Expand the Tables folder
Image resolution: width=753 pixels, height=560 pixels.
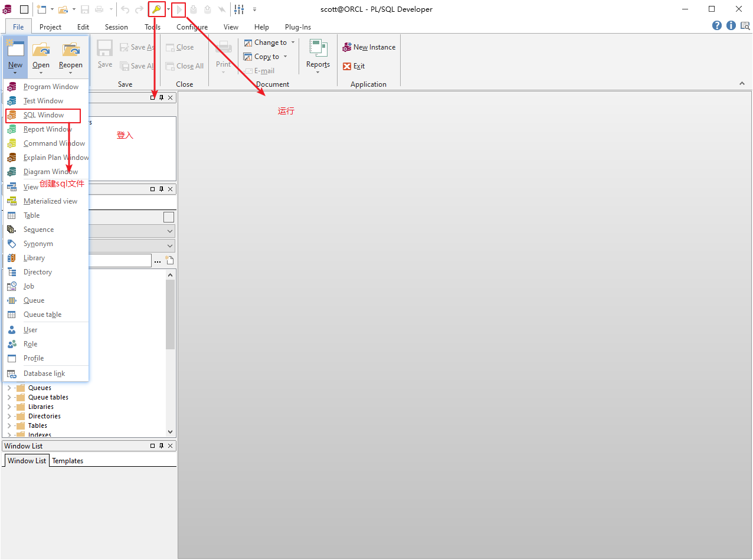(x=9, y=425)
